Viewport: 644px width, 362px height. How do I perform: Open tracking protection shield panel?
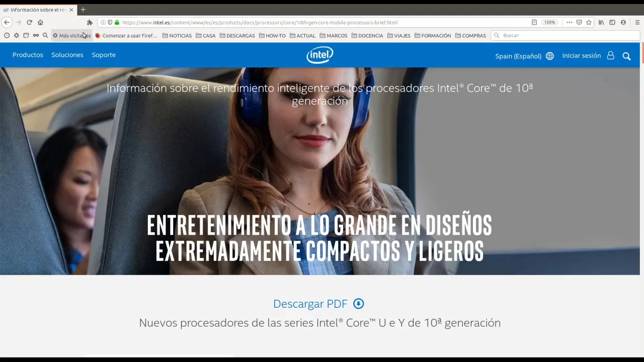point(110,22)
